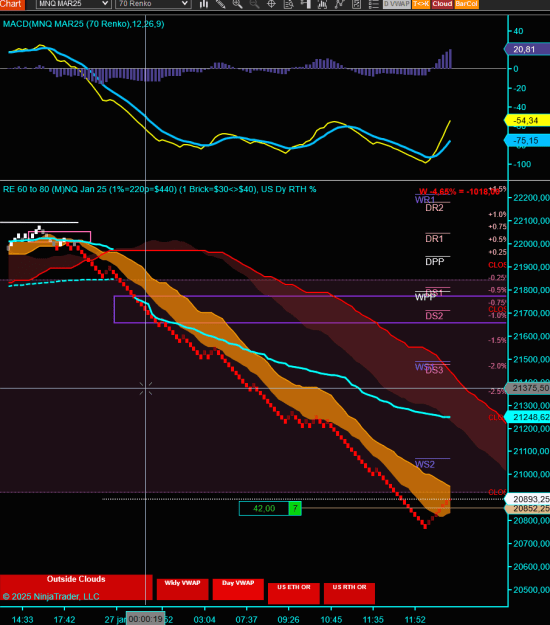Click the DS3 pivot level label
Screen dimensions: 550x625
coord(434,370)
